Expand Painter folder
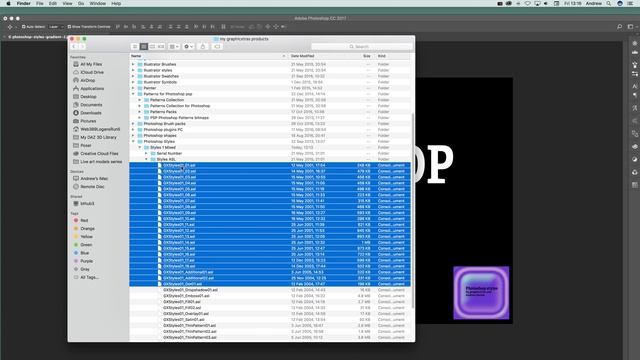The height and width of the screenshot is (360, 640). click(133, 88)
